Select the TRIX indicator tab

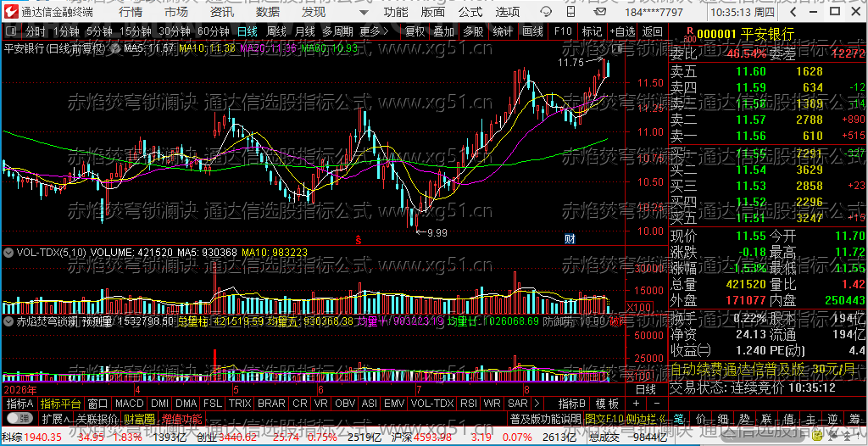pos(240,403)
